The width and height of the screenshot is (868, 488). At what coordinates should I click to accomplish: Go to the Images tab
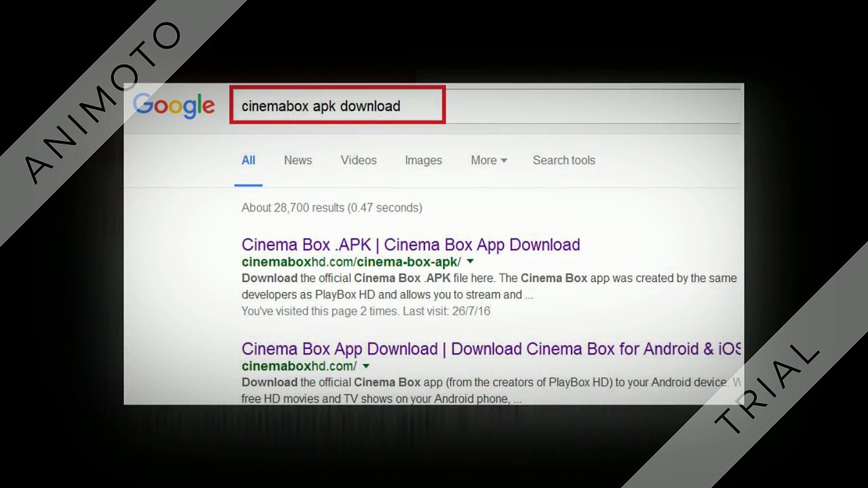point(423,161)
